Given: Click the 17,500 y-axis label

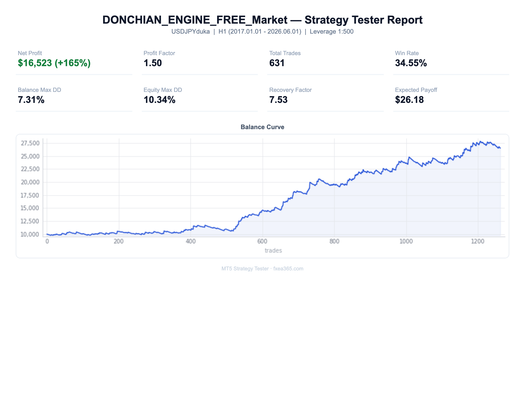Looking at the screenshot, I should coord(30,195).
